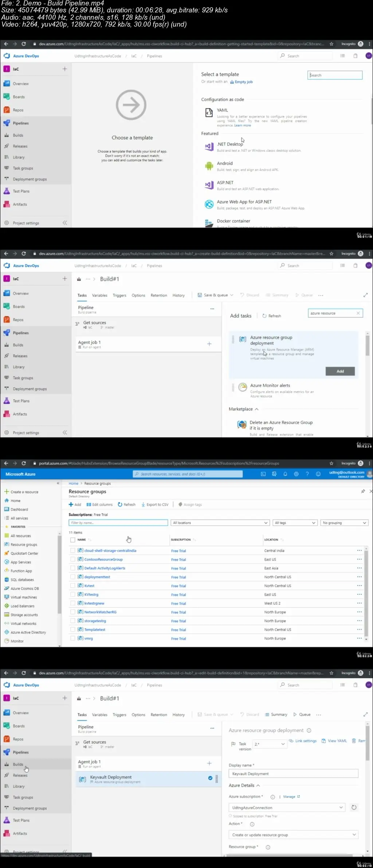Screen dimensions: 373x868
Task: Open the kvtestrgnew resource group link
Action: point(94,603)
